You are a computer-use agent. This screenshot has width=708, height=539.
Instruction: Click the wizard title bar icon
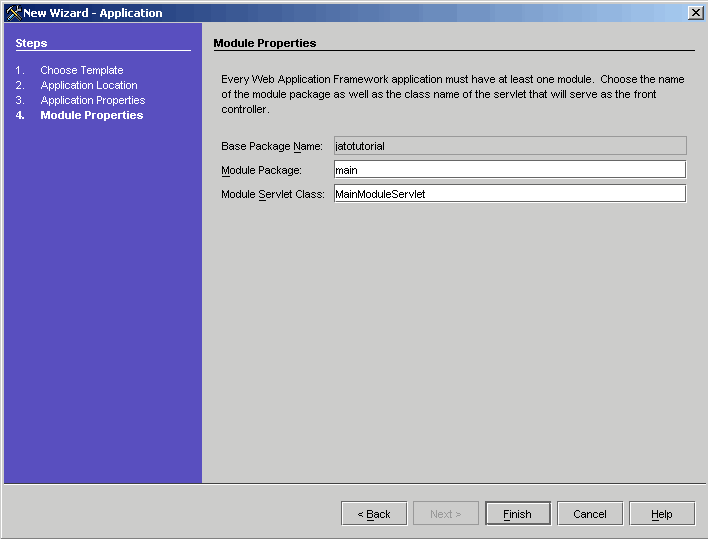(14, 13)
